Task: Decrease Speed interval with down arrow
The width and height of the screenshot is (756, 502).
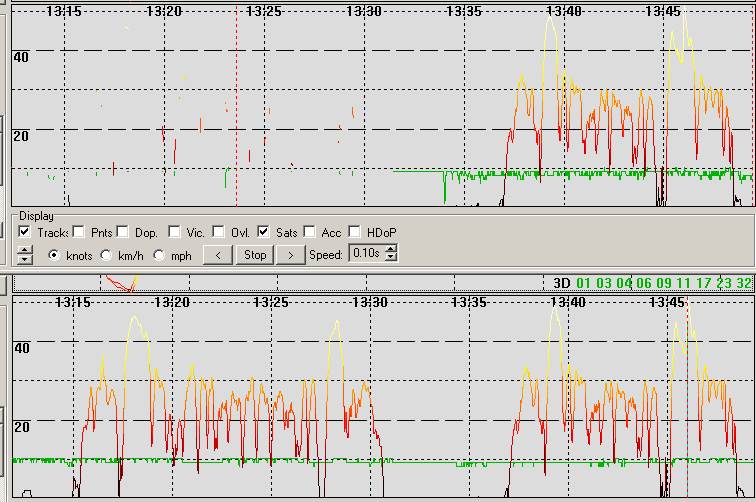Action: 391,259
